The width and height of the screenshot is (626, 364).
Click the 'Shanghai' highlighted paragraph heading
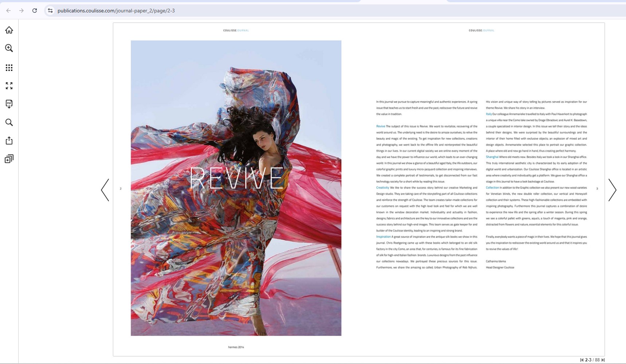(492, 157)
